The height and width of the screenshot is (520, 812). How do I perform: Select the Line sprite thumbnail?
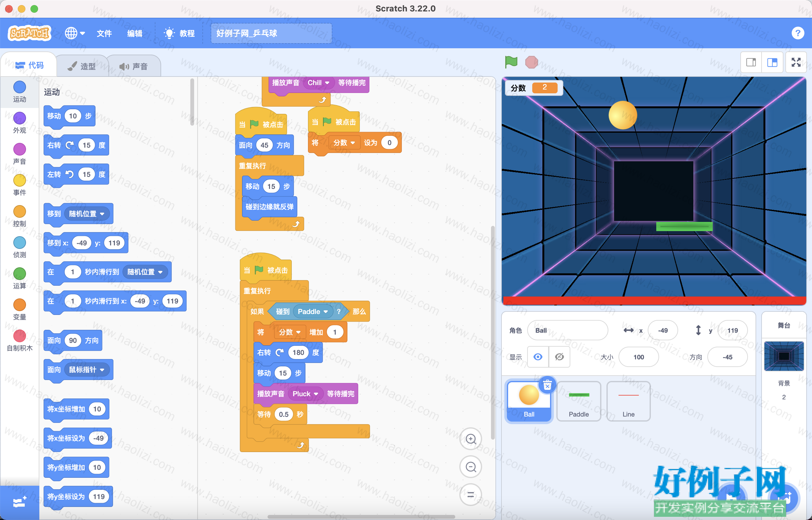point(628,401)
